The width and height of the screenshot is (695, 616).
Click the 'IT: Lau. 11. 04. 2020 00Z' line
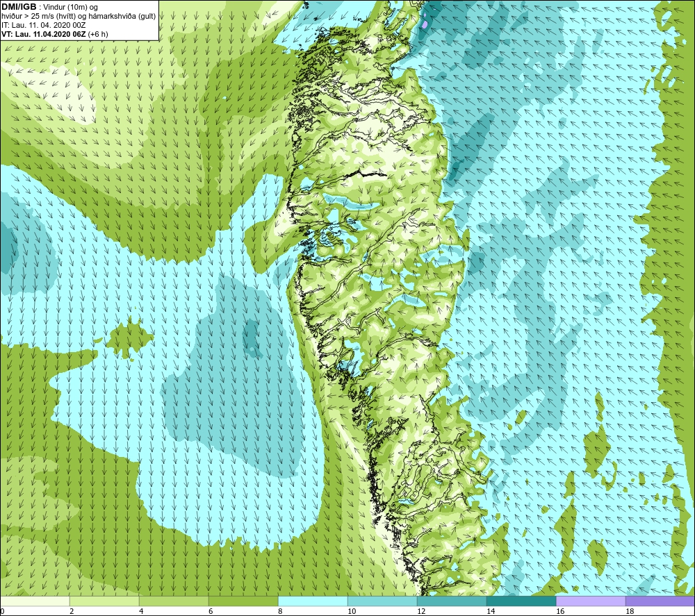[x=43, y=25]
